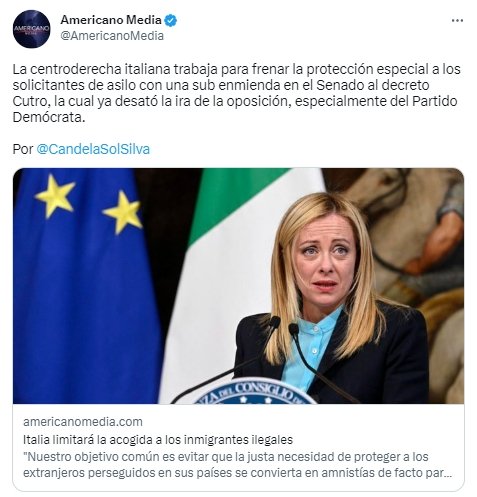The image size is (477, 497).
Task: Open the three-dot more options menu
Action: [x=457, y=21]
